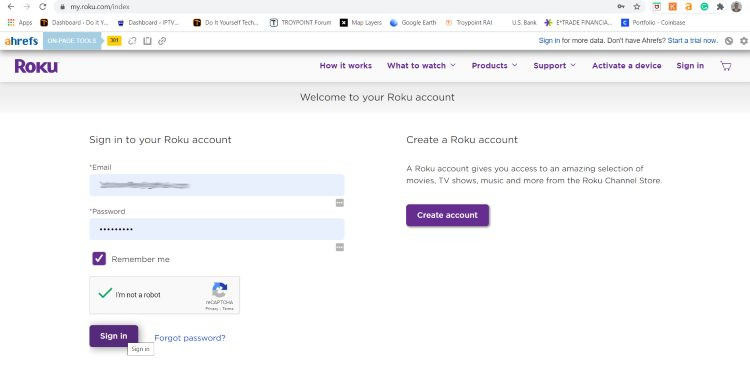Open the reCAPTCHA Terms link
Viewport: 750px width, 390px height.
(228, 309)
